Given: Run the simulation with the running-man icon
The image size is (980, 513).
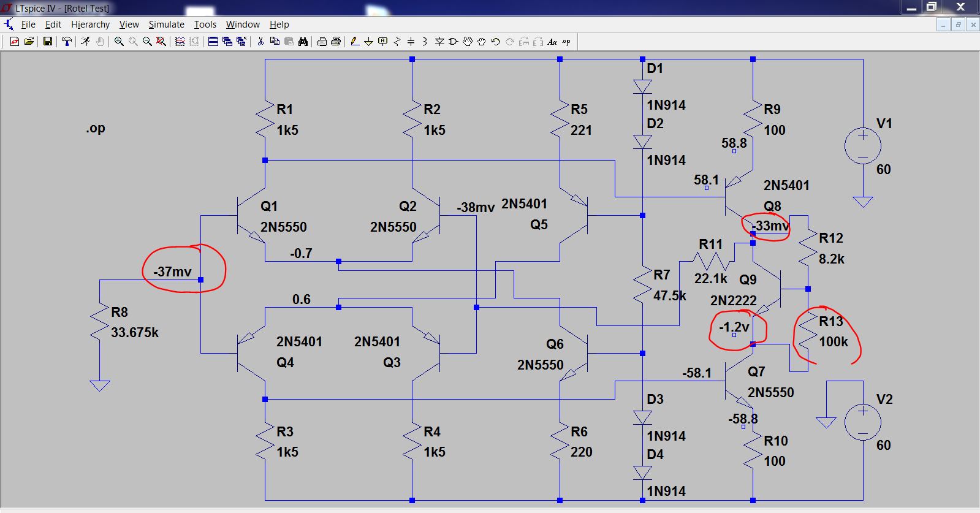Looking at the screenshot, I should click(x=85, y=42).
